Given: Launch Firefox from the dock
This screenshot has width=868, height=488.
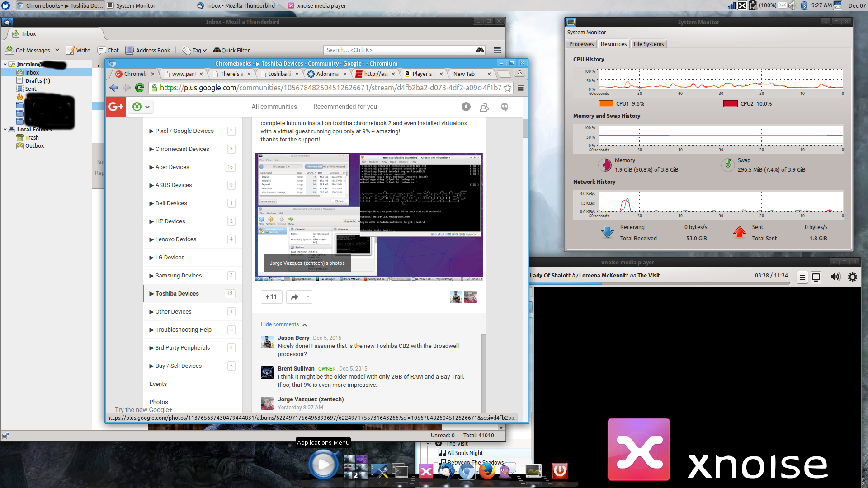Looking at the screenshot, I should (486, 471).
